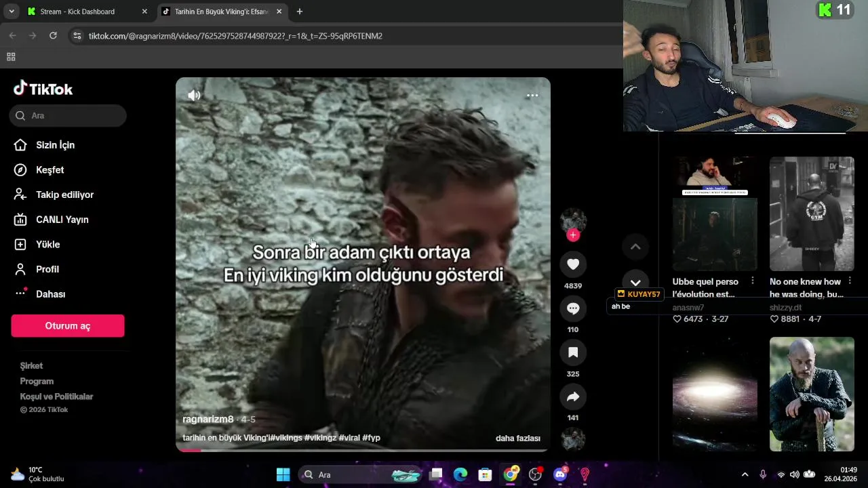Open ragnarizm8 username link on video
Image resolution: width=868 pixels, height=488 pixels.
click(208, 420)
